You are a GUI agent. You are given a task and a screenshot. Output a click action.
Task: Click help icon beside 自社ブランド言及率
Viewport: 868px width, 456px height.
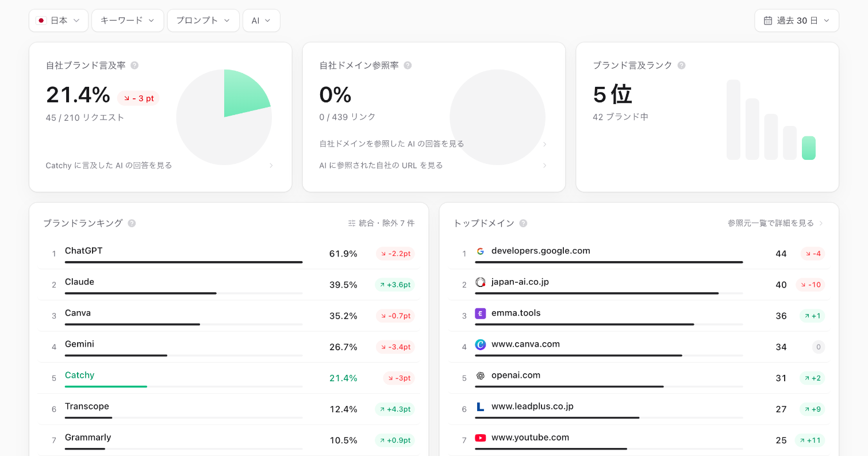click(135, 66)
